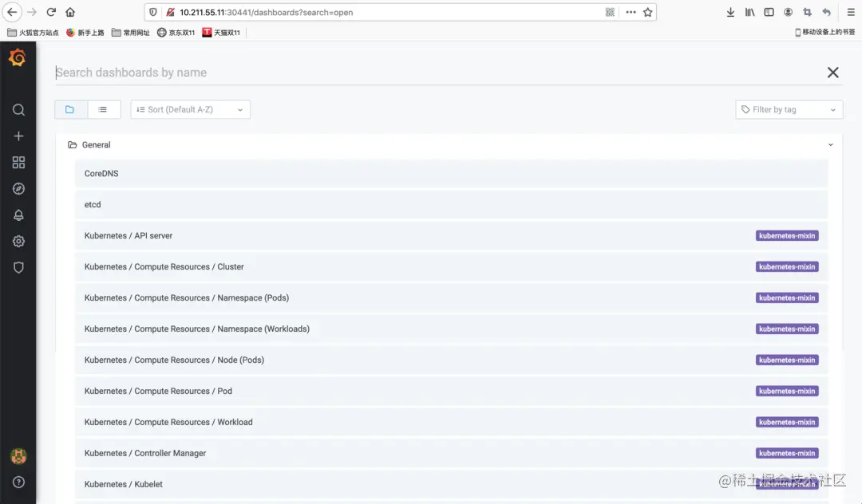Select the kubernetes-mixin tag on the Controller Manager row
The height and width of the screenshot is (504, 862).
click(787, 453)
